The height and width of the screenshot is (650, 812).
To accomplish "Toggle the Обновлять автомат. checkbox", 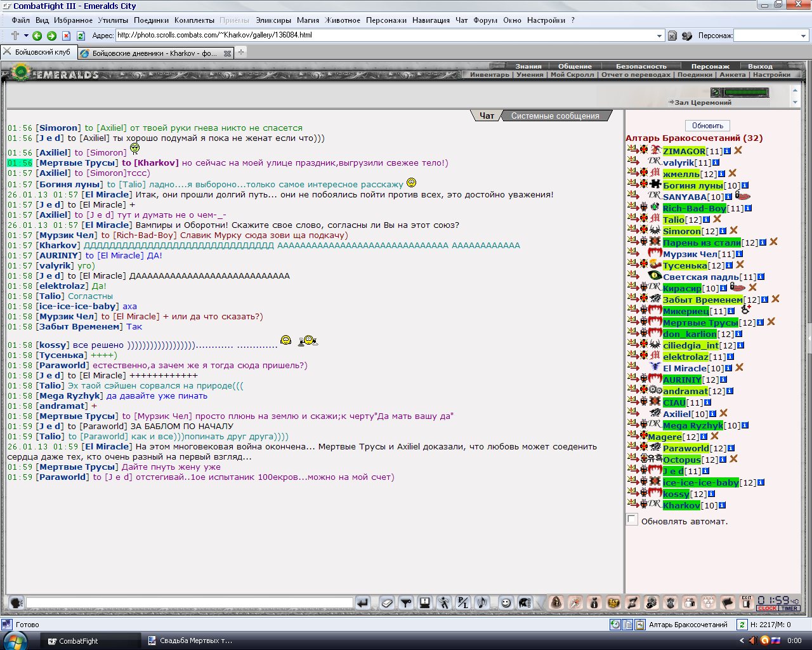I will (632, 520).
